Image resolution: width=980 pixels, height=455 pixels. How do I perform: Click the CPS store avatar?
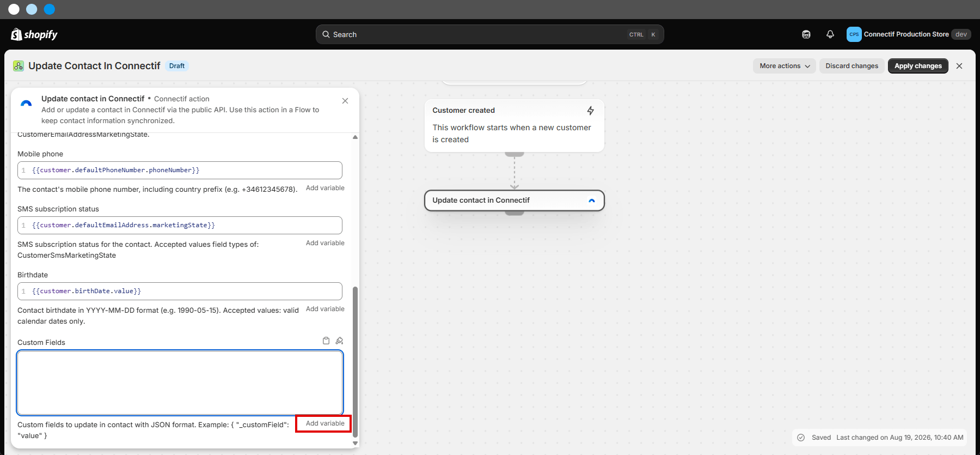(x=854, y=34)
